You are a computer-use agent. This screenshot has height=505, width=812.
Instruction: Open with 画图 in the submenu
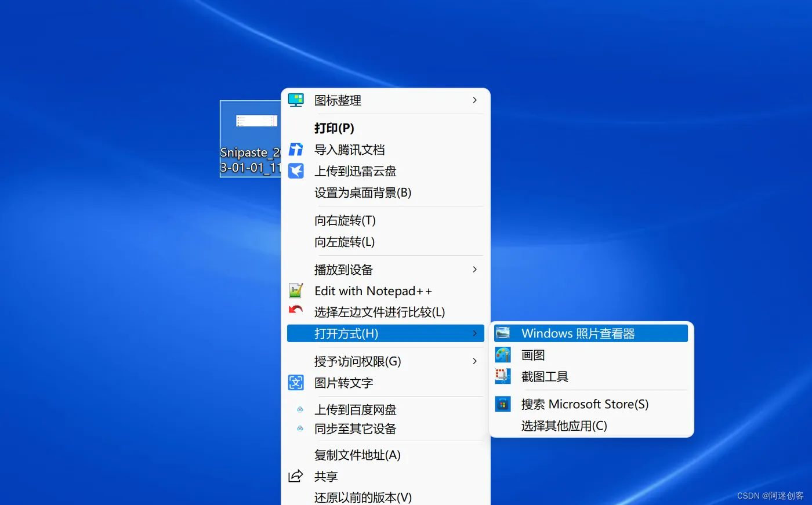(x=591, y=355)
